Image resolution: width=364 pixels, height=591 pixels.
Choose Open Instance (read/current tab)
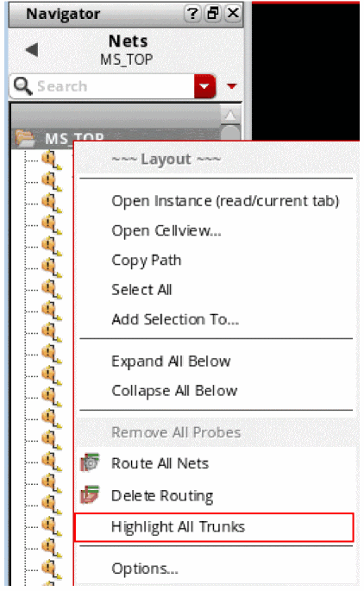[x=225, y=201]
